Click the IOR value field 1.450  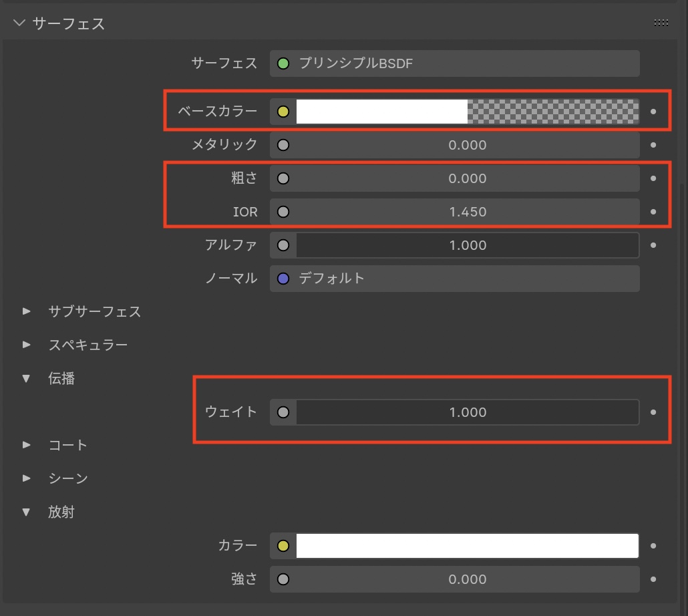click(x=467, y=212)
